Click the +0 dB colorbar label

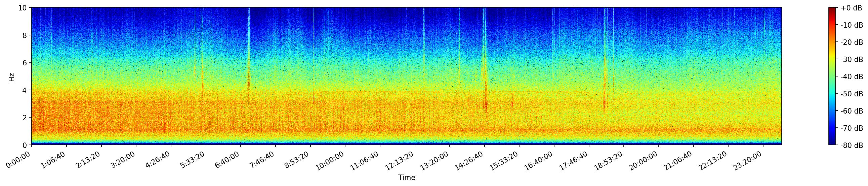click(852, 8)
